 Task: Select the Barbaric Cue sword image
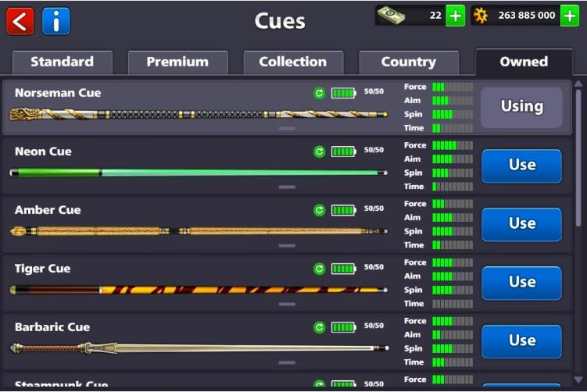pos(199,348)
